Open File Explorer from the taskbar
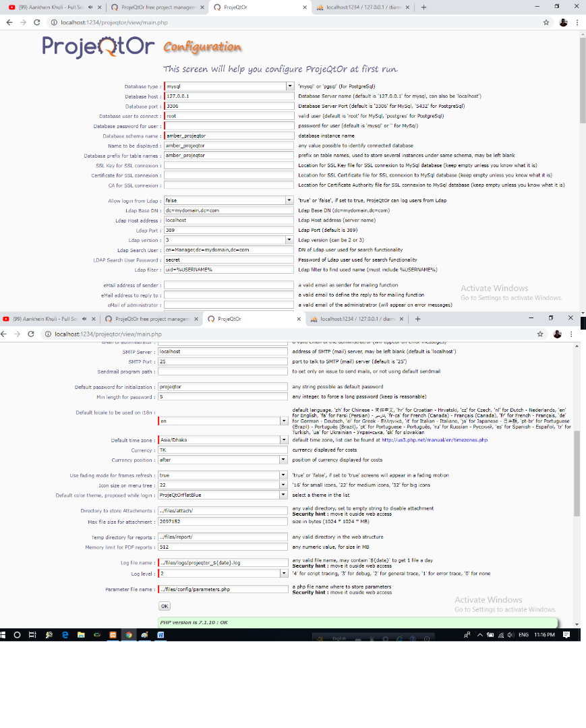The image size is (586, 728). (x=81, y=635)
